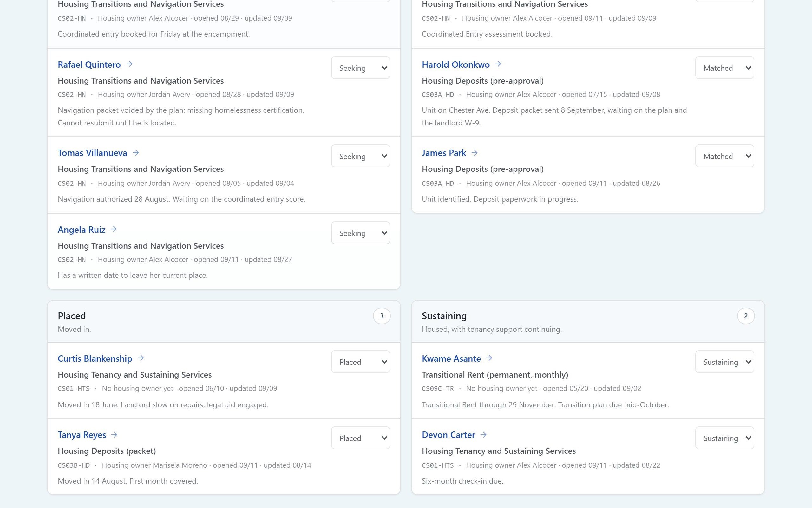
Task: Open Rafael Quintero's client record link
Action: coord(89,64)
